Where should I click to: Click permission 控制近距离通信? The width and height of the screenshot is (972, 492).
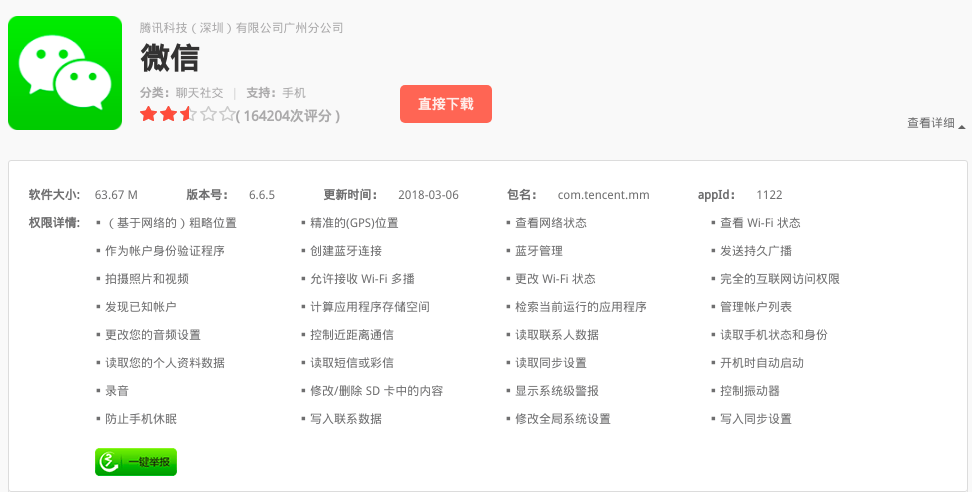point(351,335)
